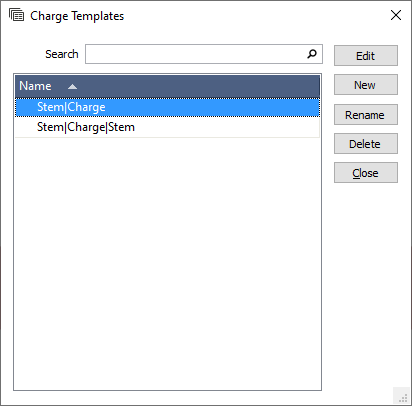Viewport: 412px width, 406px height.
Task: Remove the selected template using Delete
Action: click(366, 144)
